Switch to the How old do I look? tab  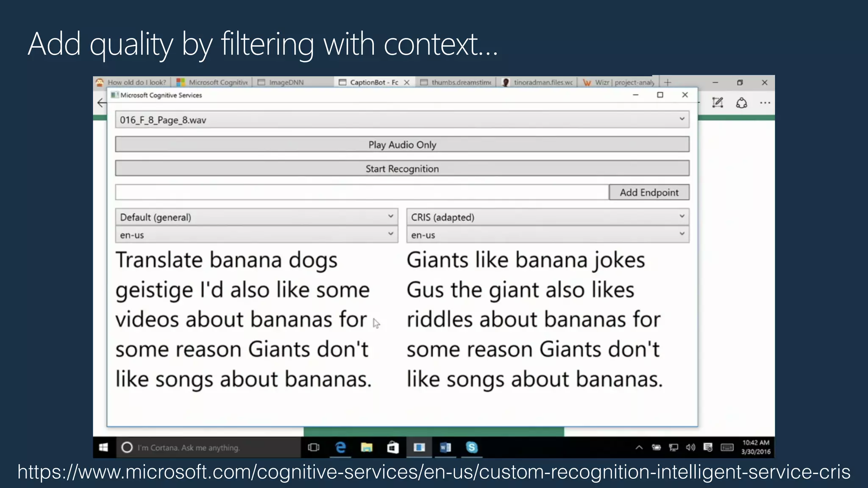tap(132, 82)
